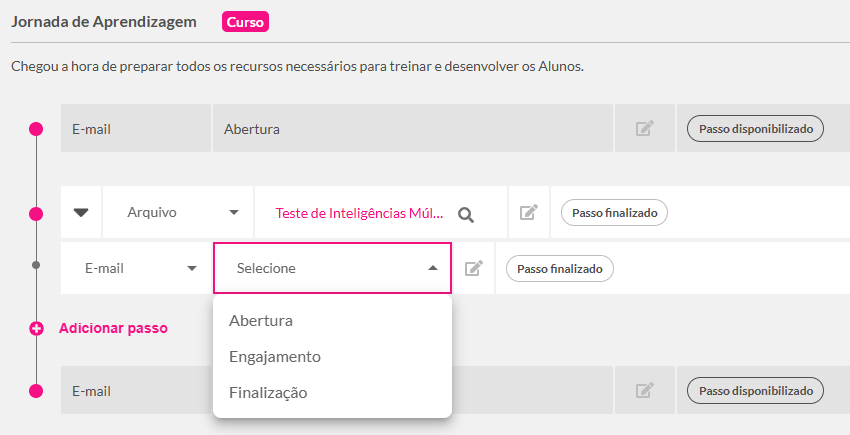Click the small gray timeline dot
This screenshot has width=850, height=435.
pos(36,265)
